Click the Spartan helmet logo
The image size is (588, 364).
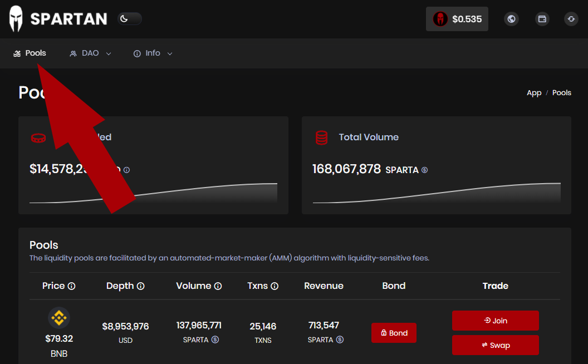[16, 19]
